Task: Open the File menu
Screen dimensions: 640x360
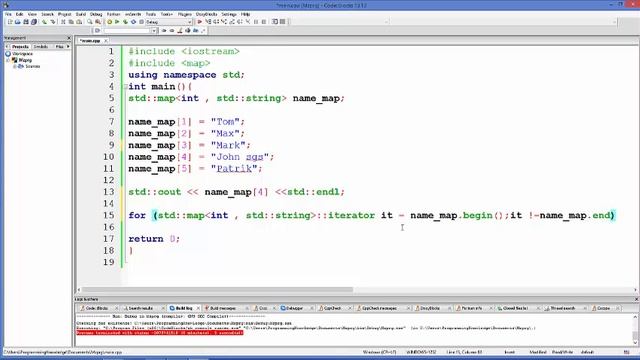Action: click(x=8, y=14)
